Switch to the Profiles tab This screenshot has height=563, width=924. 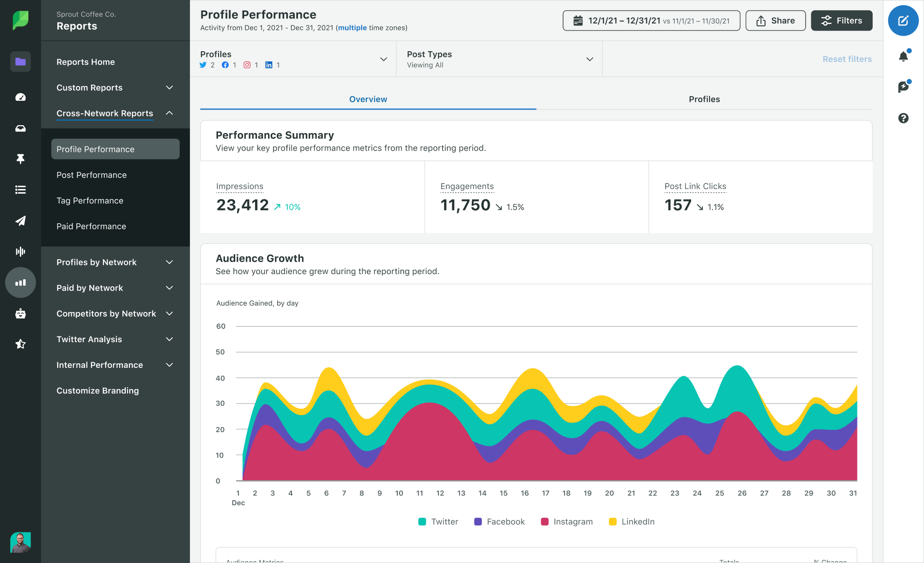(704, 99)
